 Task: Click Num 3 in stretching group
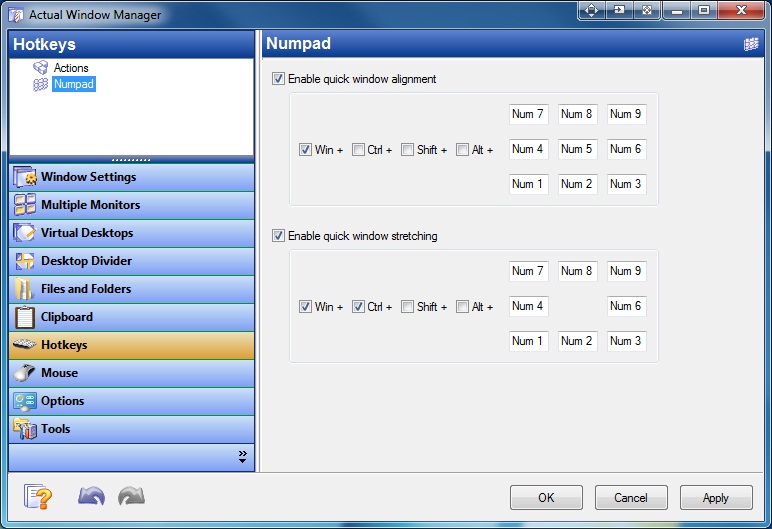tap(626, 341)
